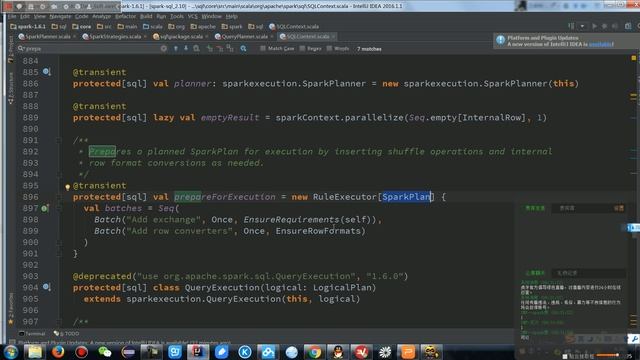Select all occurrences icon in search bar
640x360 pixels.
point(230,49)
